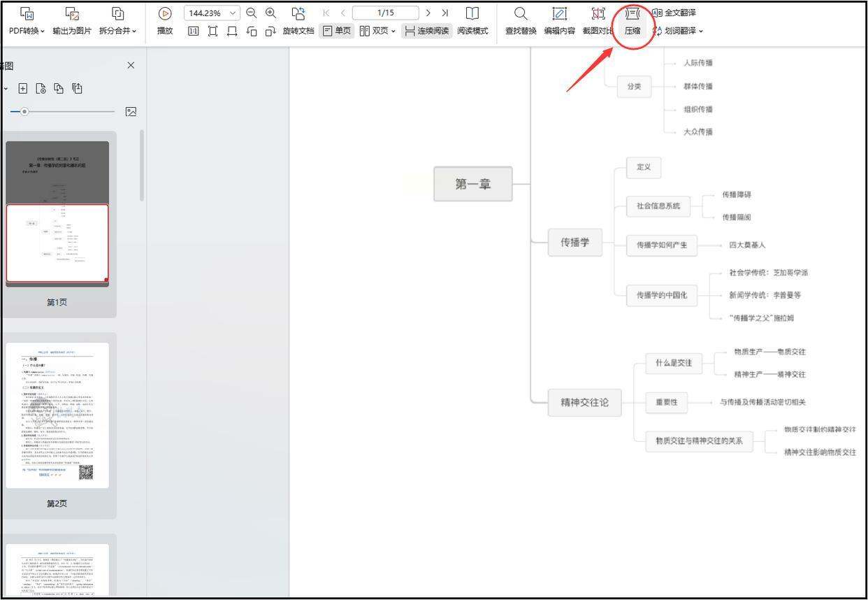
Task: Click the insert blank page icon in thumbnail panel
Action: point(23,88)
